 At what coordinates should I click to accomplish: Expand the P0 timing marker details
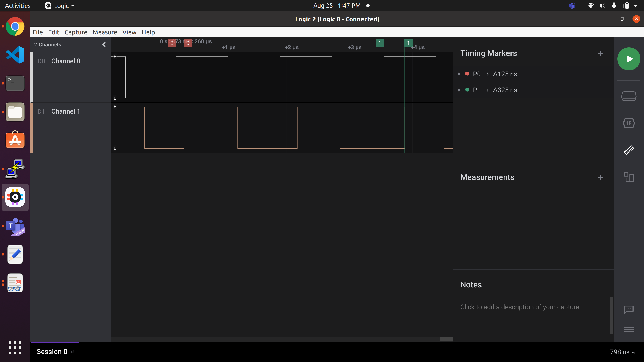tap(459, 74)
